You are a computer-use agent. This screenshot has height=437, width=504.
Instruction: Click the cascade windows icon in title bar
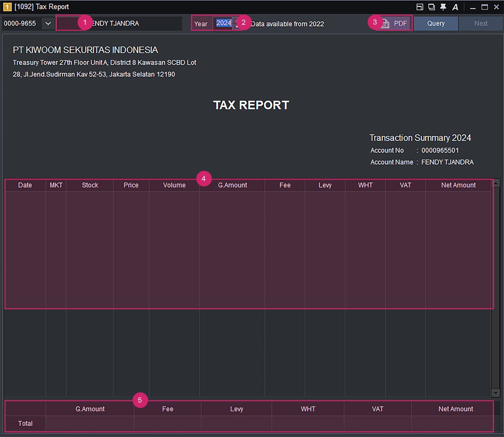pyautogui.click(x=432, y=7)
